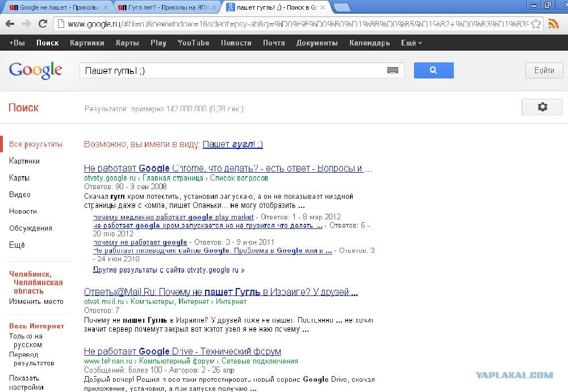
Task: Click the 'Результатов: примерно 142 000 000' text
Action: click(x=164, y=109)
